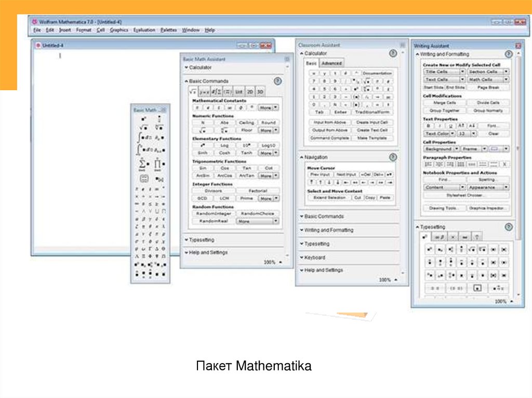Open Calculator help icon in Classroom Assistant

[393, 53]
